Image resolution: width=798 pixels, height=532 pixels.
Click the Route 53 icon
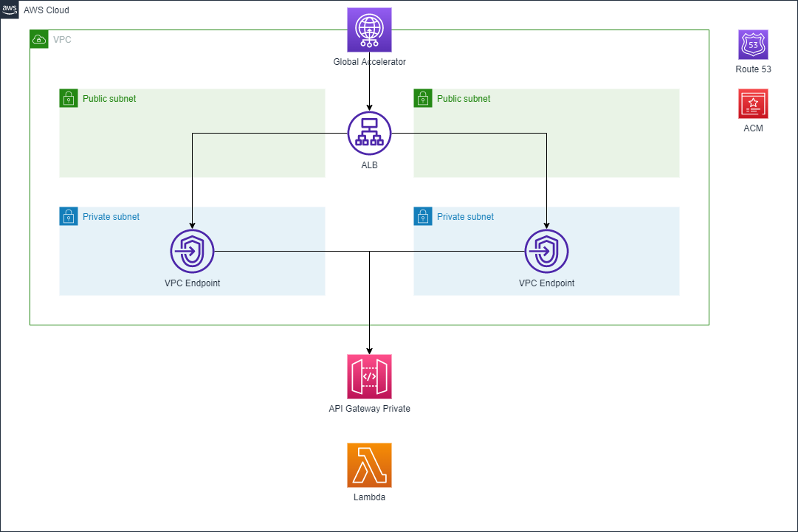[x=753, y=44]
